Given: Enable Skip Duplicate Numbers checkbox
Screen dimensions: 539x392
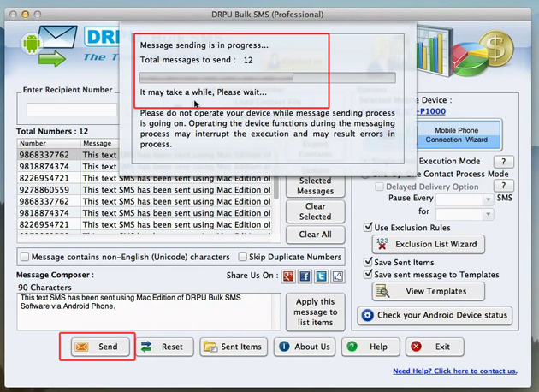Looking at the screenshot, I should tap(242, 257).
